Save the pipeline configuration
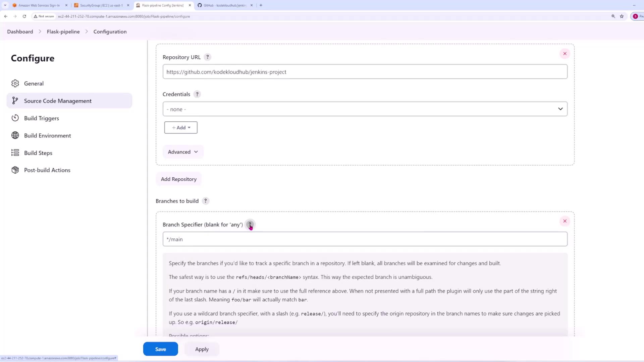 [x=160, y=349]
